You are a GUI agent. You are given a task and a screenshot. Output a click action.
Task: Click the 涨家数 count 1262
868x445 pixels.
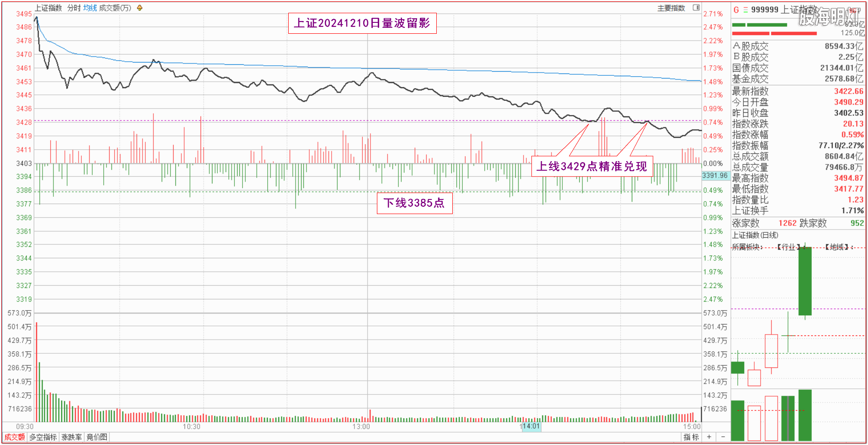click(788, 223)
